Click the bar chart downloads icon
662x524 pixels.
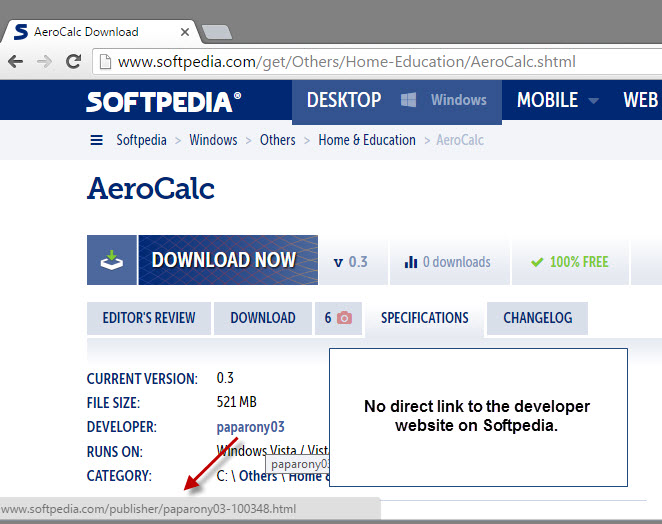pyautogui.click(x=411, y=262)
